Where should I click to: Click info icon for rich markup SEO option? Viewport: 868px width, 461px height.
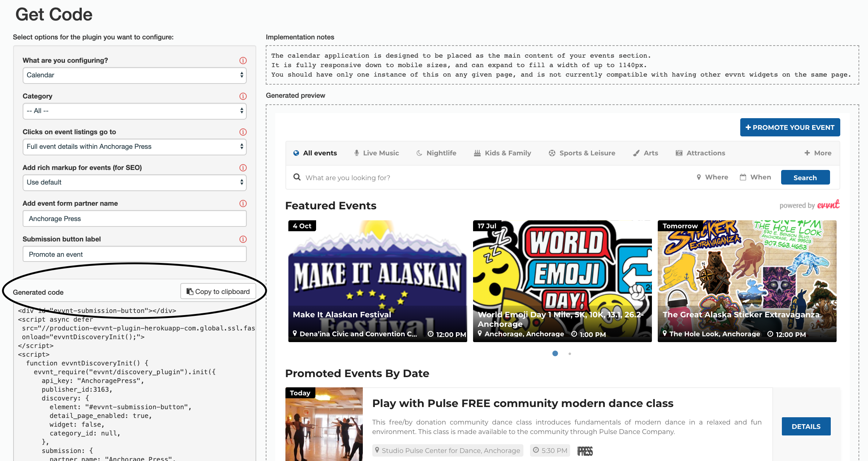coord(243,168)
